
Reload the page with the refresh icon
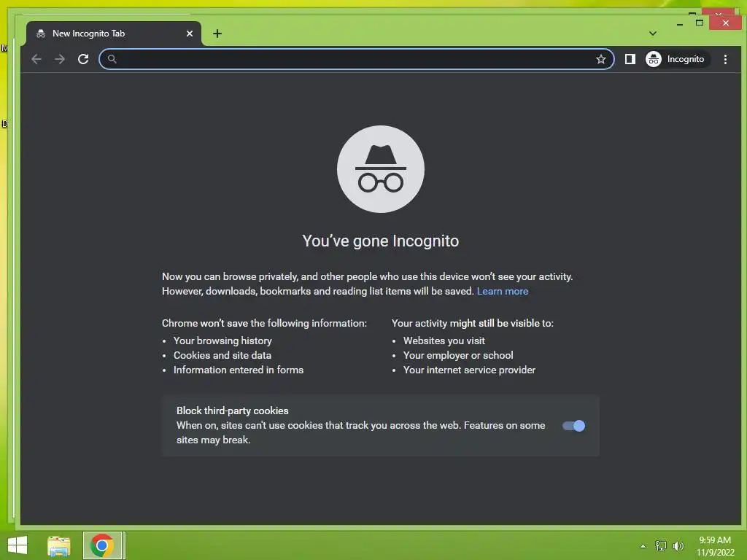tap(83, 59)
